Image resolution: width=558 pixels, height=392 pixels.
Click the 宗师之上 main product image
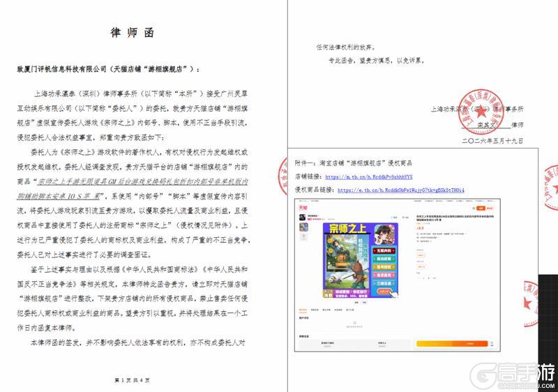tap(360, 260)
